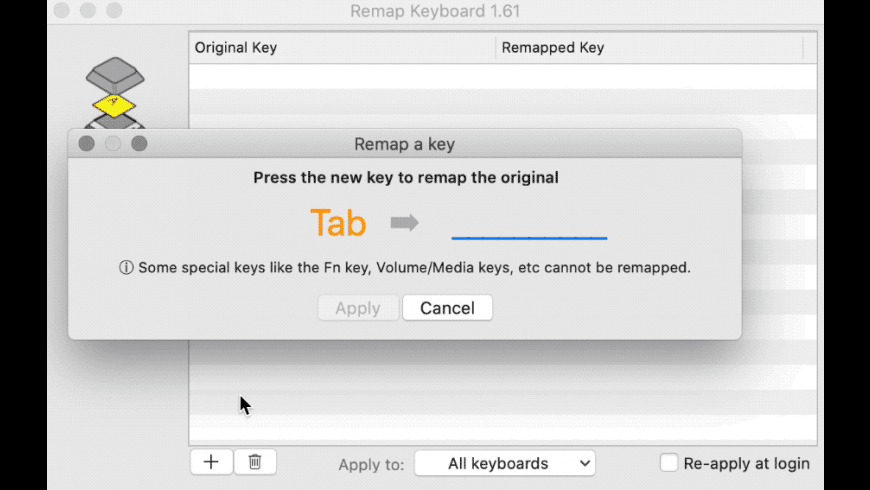Viewport: 870px width, 490px height.
Task: Select the first empty row in mapping table
Action: pos(503,76)
